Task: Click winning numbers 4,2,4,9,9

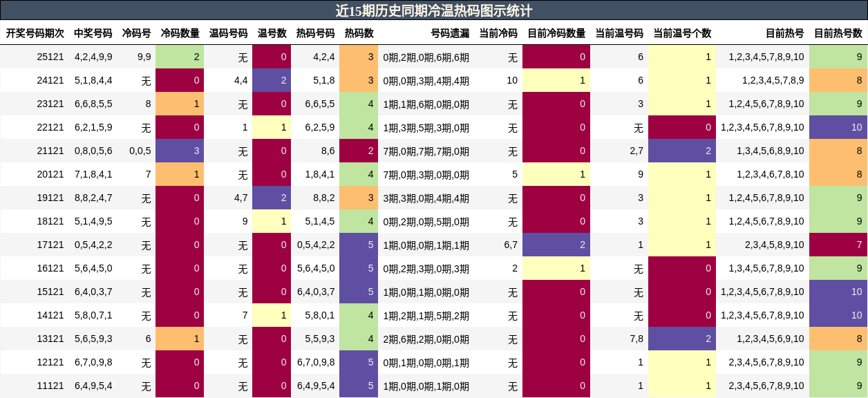Action: pos(93,57)
